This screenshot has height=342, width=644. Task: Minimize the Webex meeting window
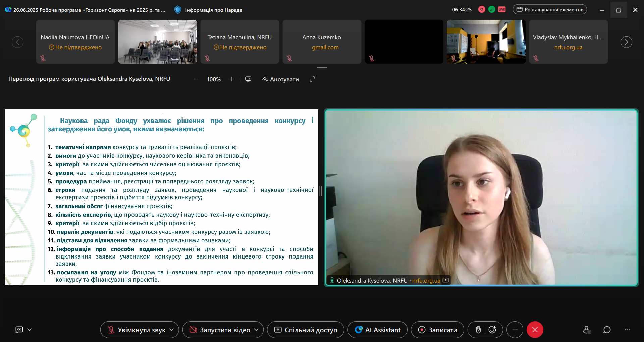[x=602, y=10]
